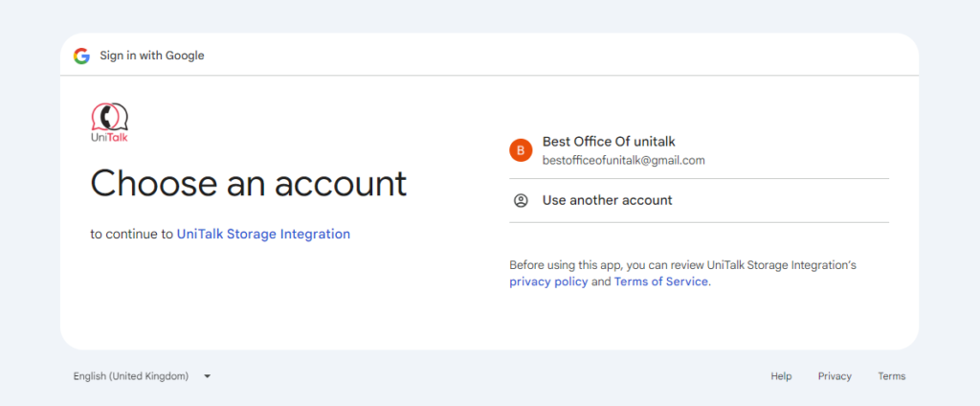Image resolution: width=980 pixels, height=406 pixels.
Task: Click the UniTalk phone logo
Action: click(x=110, y=117)
